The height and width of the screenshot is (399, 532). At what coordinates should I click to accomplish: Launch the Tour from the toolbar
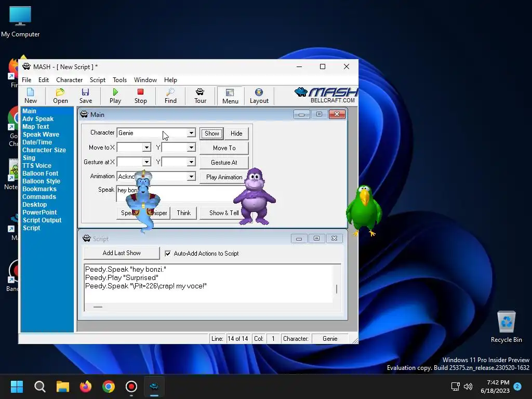click(x=200, y=96)
